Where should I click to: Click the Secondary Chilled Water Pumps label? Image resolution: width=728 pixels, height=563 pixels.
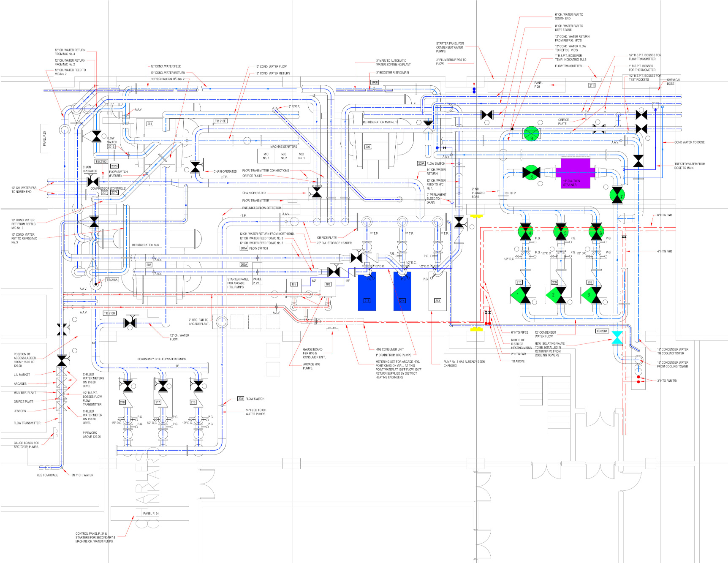(x=162, y=359)
